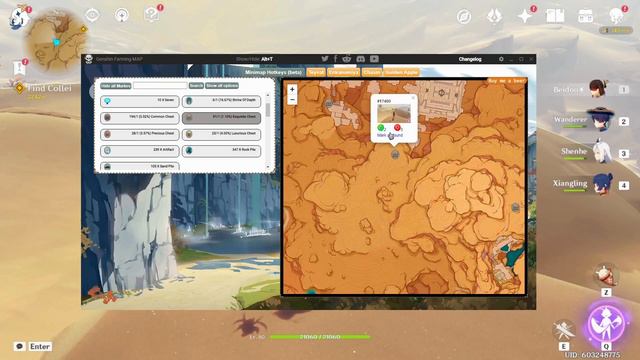This screenshot has width=640, height=360.
Task: Toggle the Common Chest marker filter
Action: point(140,118)
